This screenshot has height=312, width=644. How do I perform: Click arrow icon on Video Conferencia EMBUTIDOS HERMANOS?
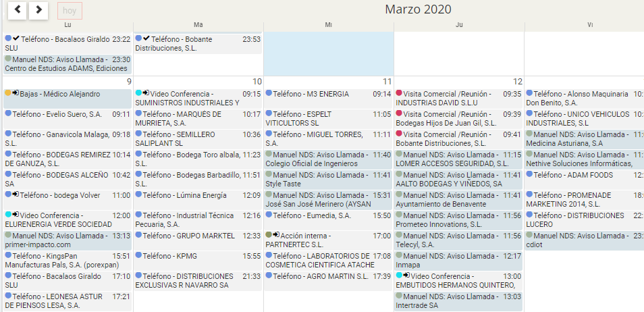point(406,276)
